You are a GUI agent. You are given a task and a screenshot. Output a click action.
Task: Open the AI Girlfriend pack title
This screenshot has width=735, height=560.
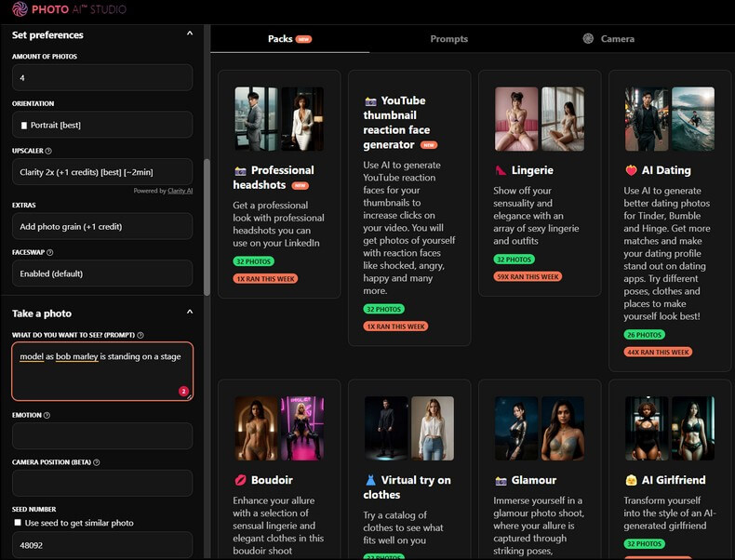click(674, 480)
